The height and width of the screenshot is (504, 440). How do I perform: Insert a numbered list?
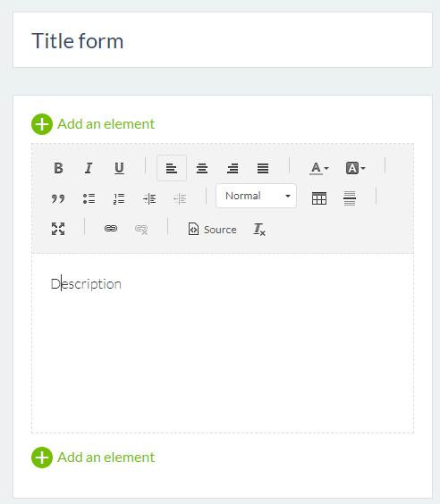pyautogui.click(x=119, y=198)
